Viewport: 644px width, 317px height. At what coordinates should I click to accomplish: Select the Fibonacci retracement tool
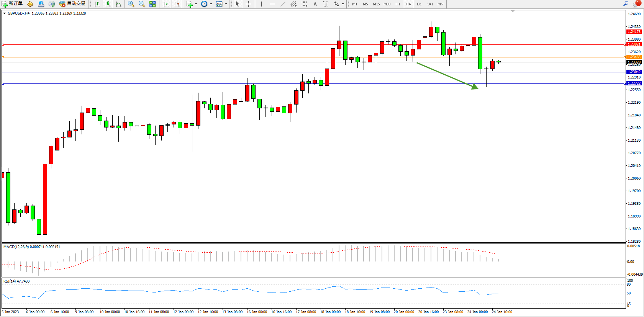[304, 4]
